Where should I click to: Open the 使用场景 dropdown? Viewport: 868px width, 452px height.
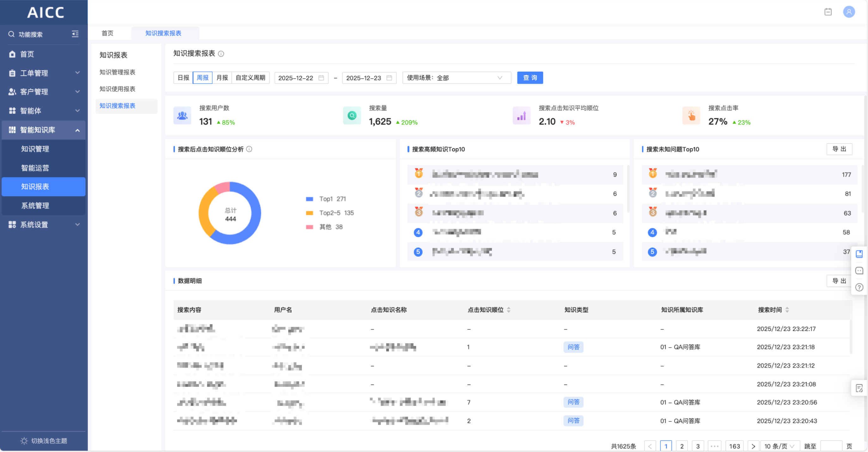tap(456, 78)
